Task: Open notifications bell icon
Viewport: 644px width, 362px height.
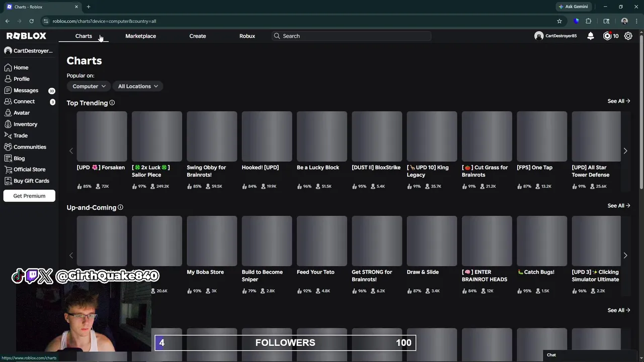Action: pyautogui.click(x=591, y=36)
